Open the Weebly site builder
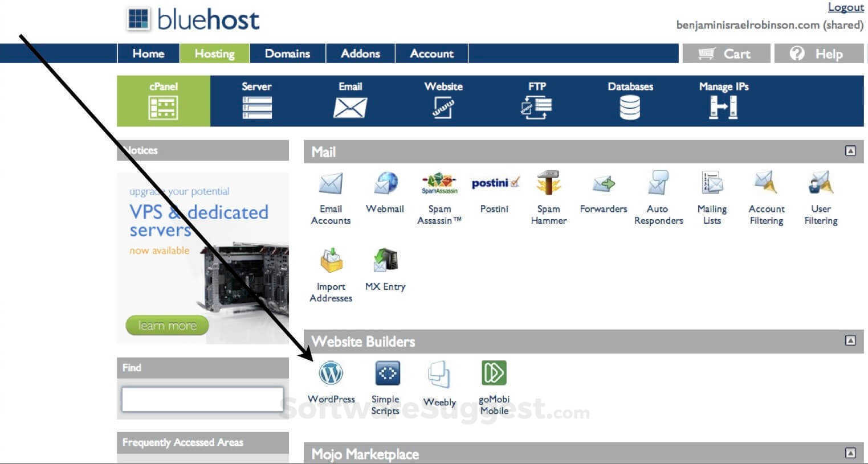868x464 pixels. pos(439,384)
